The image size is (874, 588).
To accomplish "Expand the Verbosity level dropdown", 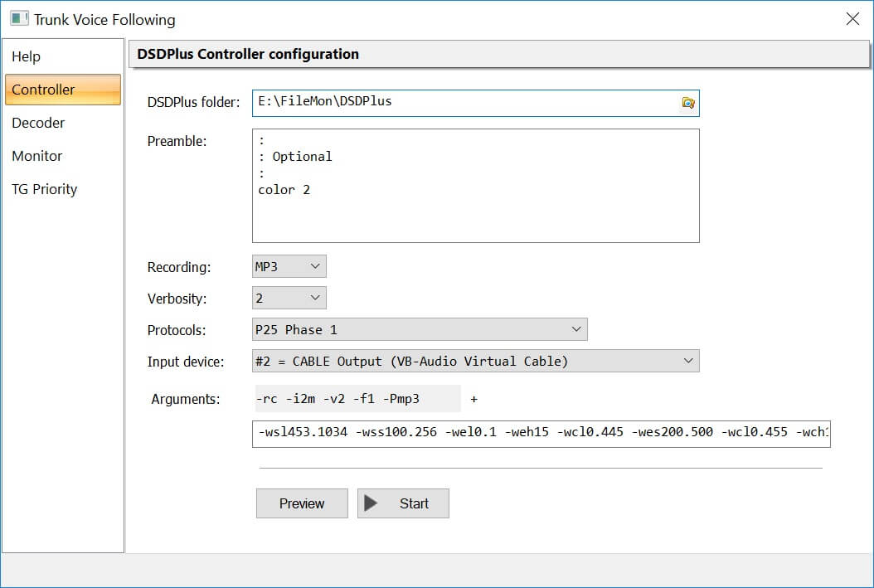I will pos(289,298).
